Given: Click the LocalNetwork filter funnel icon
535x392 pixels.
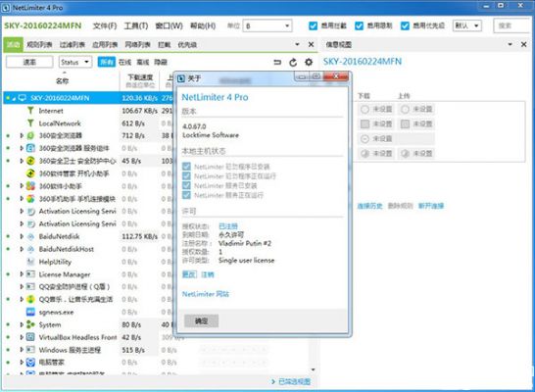Looking at the screenshot, I should pyautogui.click(x=30, y=123).
